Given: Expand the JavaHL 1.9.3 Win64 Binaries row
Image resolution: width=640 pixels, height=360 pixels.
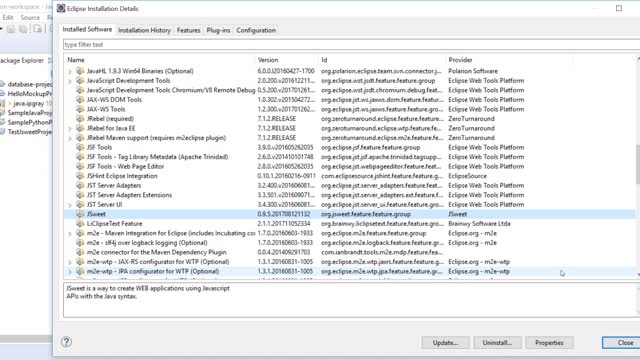Looking at the screenshot, I should pos(70,71).
